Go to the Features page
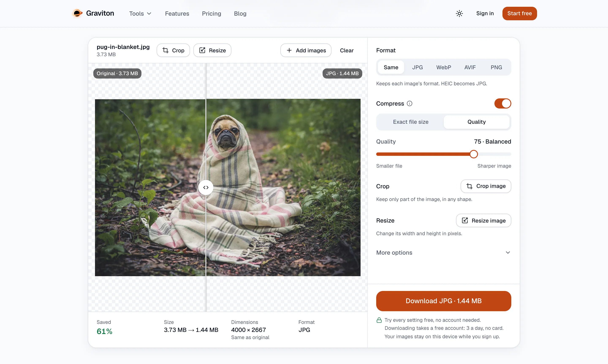The image size is (608, 364). (x=177, y=14)
